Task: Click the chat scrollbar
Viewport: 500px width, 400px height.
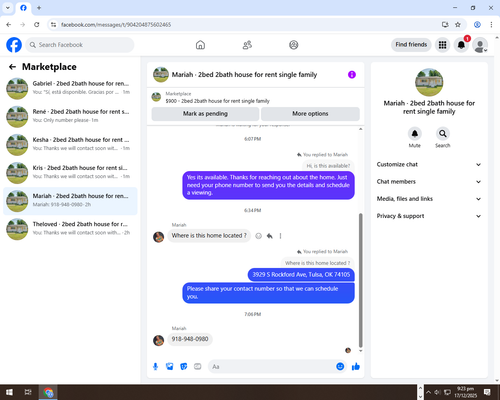Action: [361, 280]
